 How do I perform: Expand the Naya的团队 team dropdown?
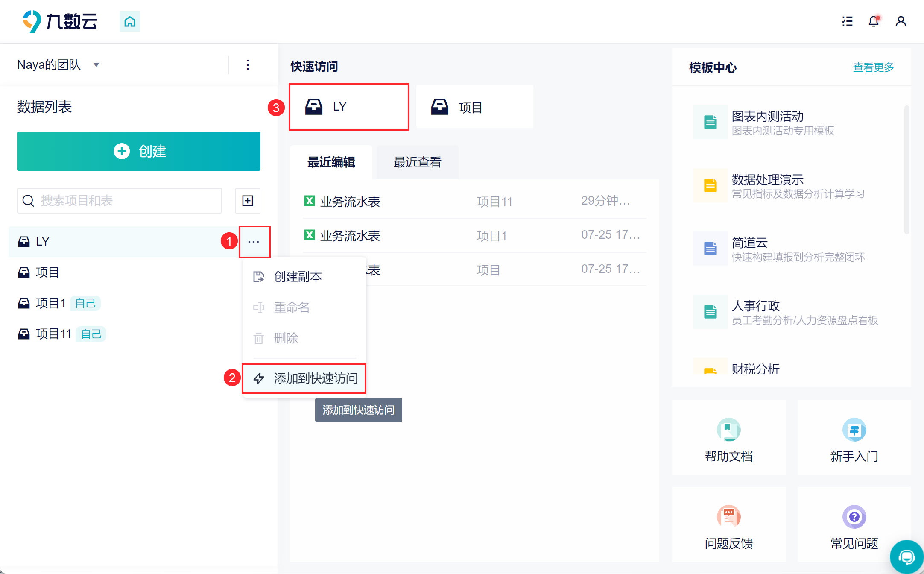96,65
